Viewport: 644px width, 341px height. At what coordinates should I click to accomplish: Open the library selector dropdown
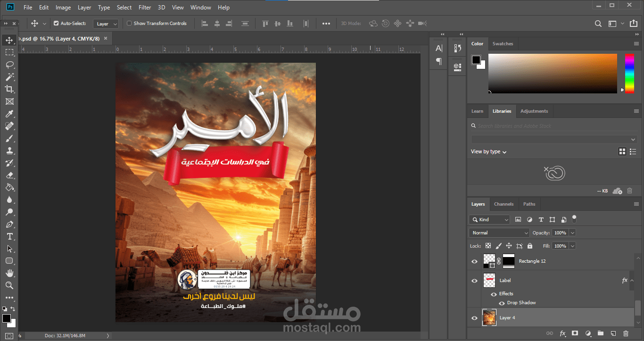554,139
